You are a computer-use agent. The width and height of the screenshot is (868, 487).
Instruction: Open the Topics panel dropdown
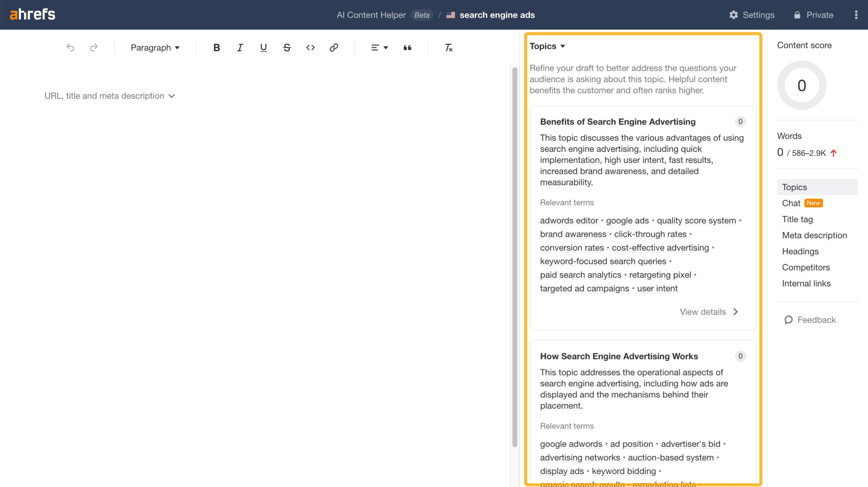pyautogui.click(x=547, y=46)
